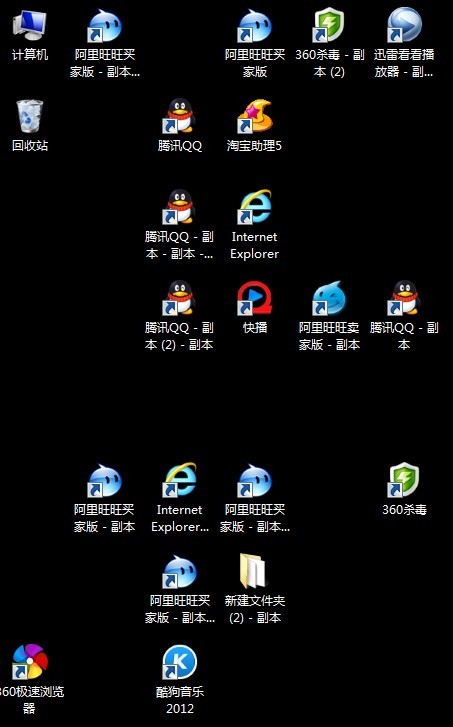This screenshot has height=727, width=453.
Task: Click 腾讯QQ - 副本 - 副本 -... shortcut
Action: (x=179, y=225)
